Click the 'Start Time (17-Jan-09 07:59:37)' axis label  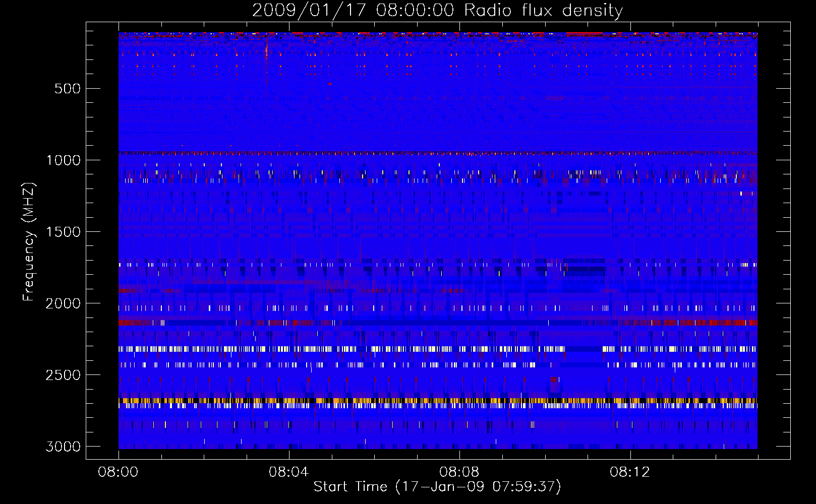(437, 487)
